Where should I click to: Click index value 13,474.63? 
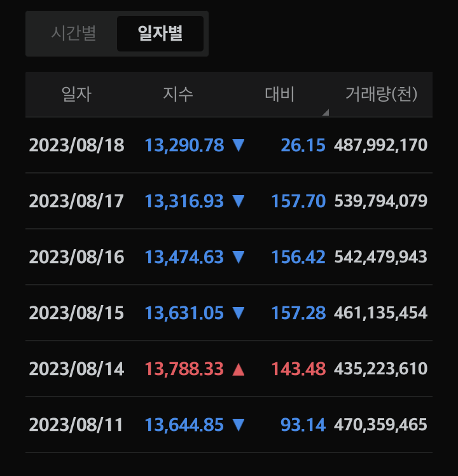click(x=184, y=257)
